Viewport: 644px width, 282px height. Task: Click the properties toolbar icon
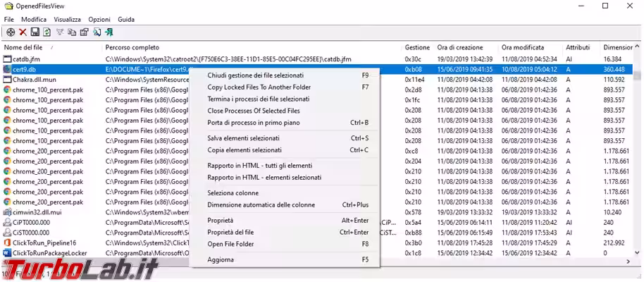pos(84,32)
